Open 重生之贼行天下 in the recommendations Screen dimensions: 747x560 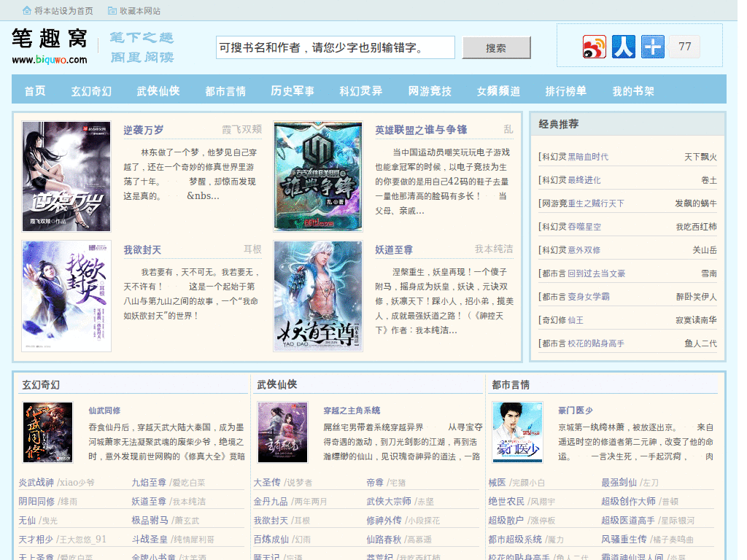[x=595, y=203]
